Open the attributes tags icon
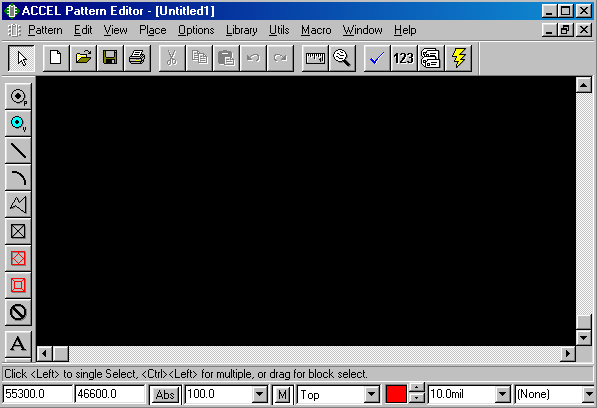The height and width of the screenshot is (408, 597). coord(431,58)
